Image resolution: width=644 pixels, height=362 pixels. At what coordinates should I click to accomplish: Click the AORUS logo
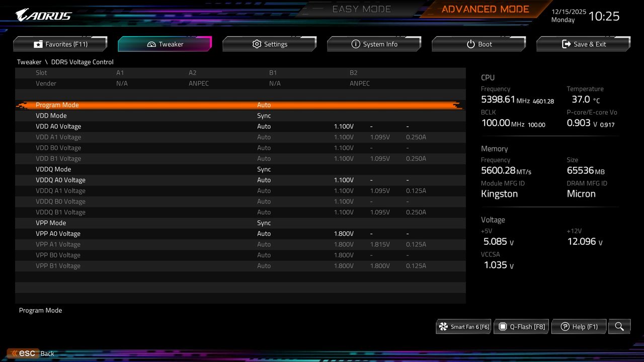point(43,15)
